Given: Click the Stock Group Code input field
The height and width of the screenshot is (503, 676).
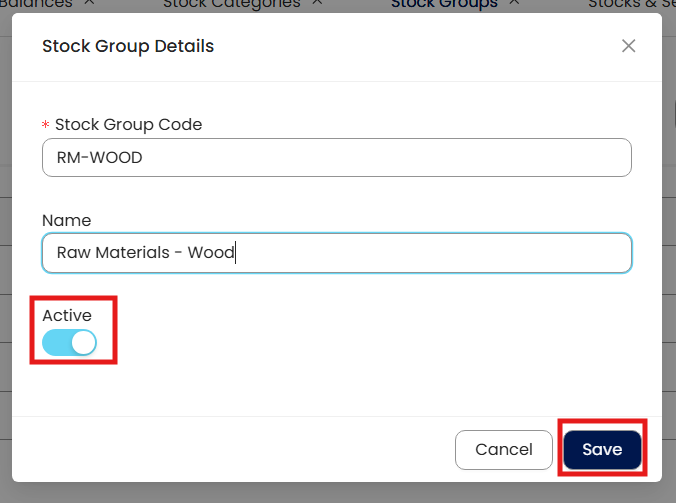Looking at the screenshot, I should (337, 157).
